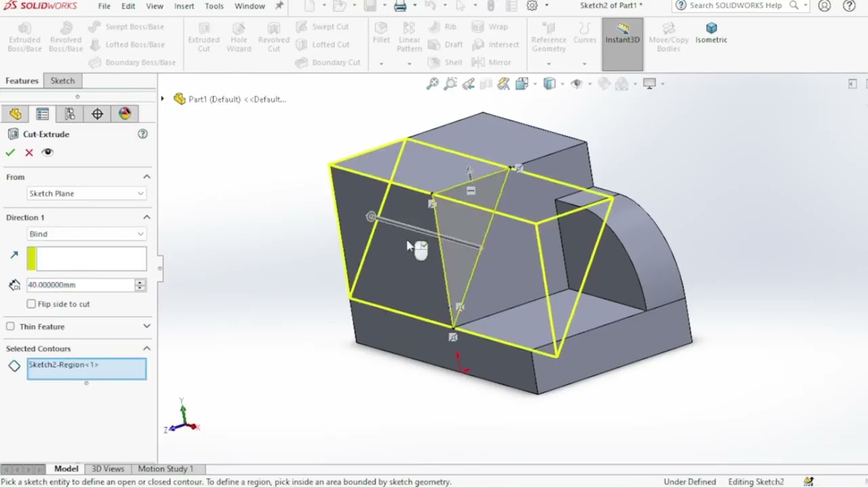The height and width of the screenshot is (488, 868).
Task: Open the Curves dropdown arrow
Action: (584, 64)
